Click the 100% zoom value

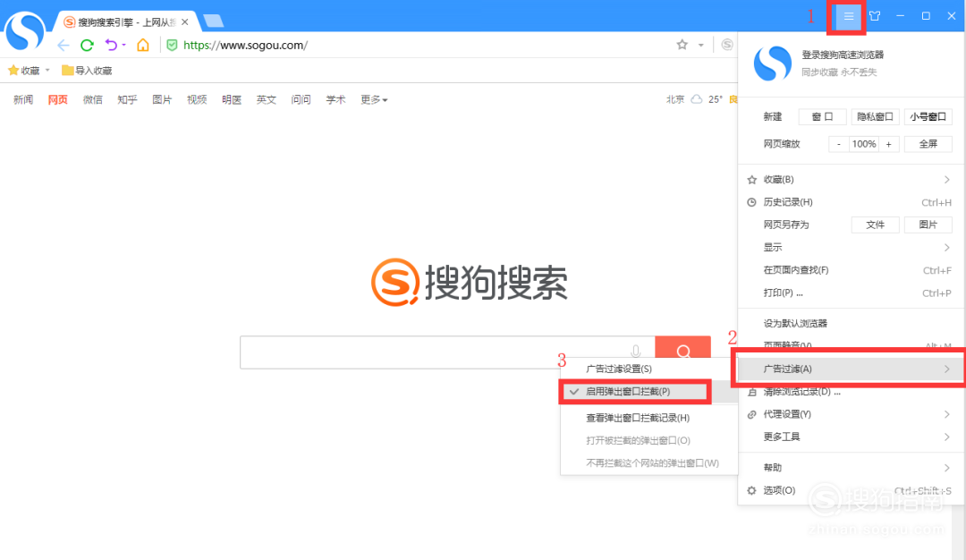pyautogui.click(x=864, y=143)
